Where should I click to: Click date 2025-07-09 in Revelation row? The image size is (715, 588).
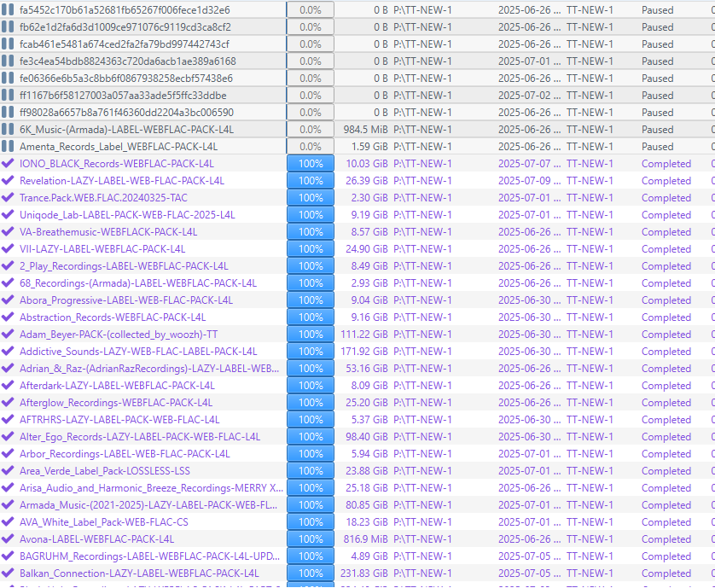[529, 181]
